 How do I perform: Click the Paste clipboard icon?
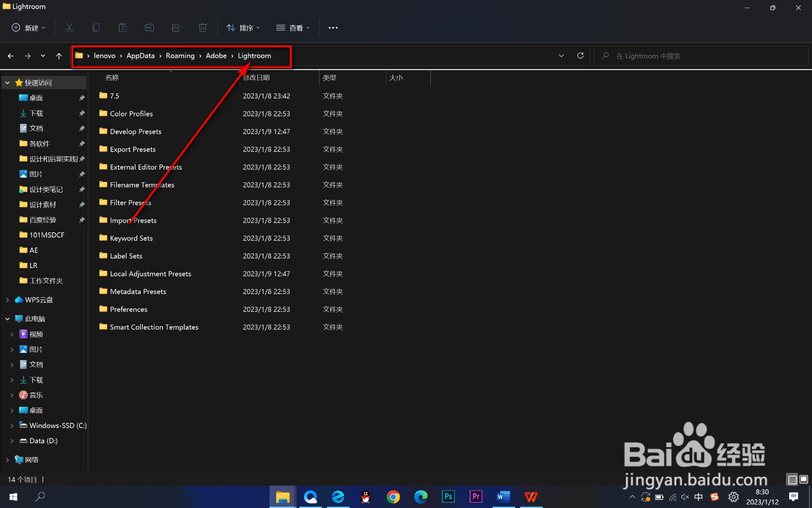click(122, 28)
